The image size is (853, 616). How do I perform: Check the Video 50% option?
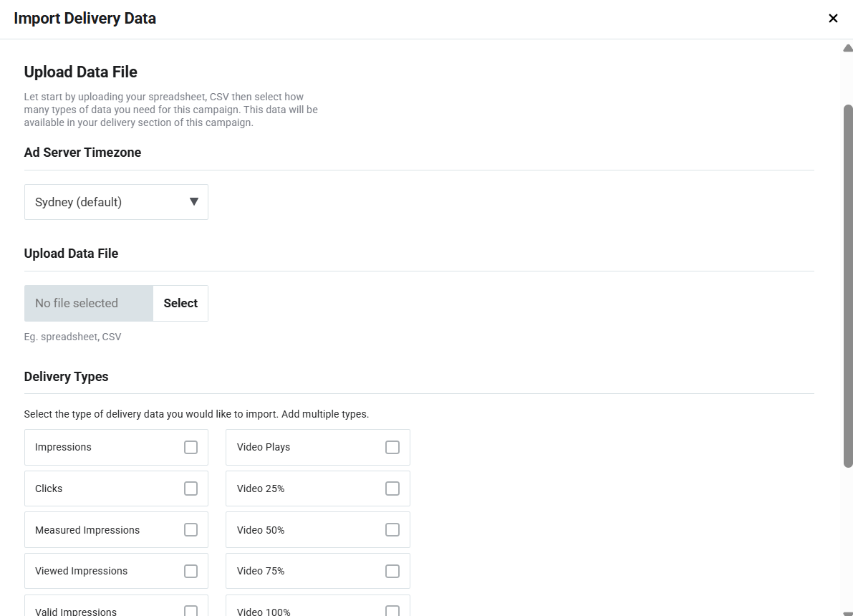pyautogui.click(x=392, y=530)
